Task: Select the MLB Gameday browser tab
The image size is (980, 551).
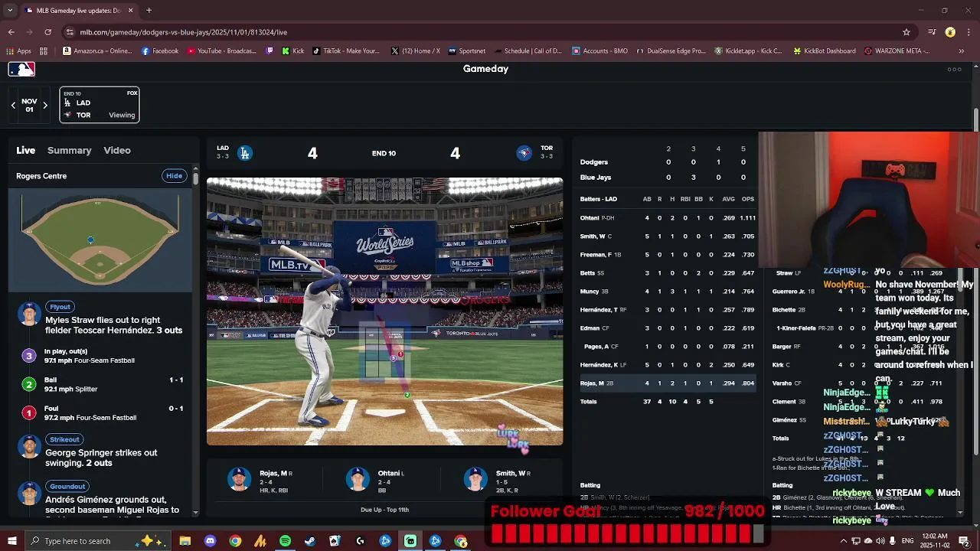Action: tap(79, 11)
